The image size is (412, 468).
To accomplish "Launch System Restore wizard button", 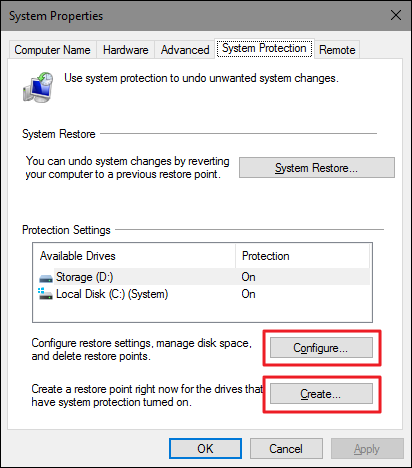I will pyautogui.click(x=317, y=168).
